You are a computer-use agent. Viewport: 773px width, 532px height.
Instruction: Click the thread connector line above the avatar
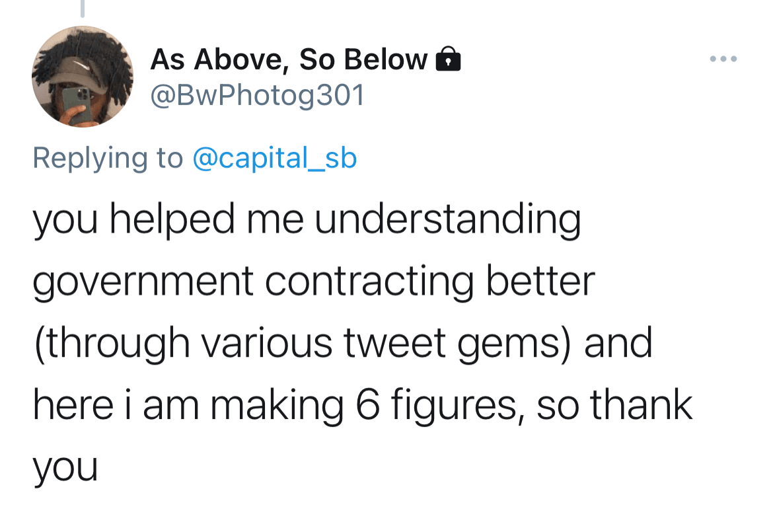pos(82,8)
